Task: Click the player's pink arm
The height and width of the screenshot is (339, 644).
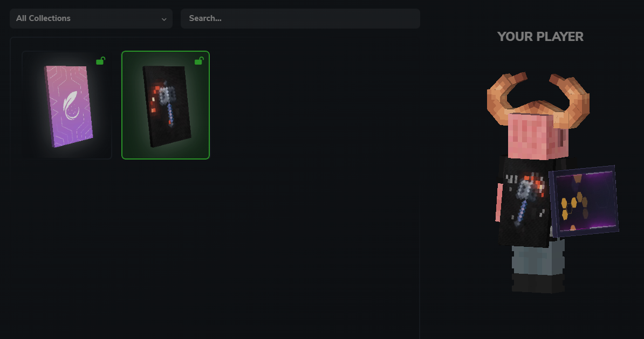Action: [x=499, y=202]
